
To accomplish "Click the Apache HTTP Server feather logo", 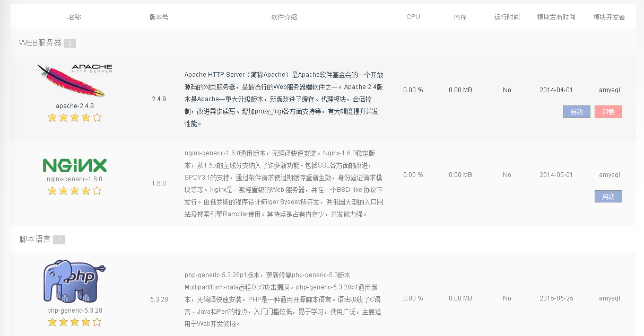I will point(74,80).
